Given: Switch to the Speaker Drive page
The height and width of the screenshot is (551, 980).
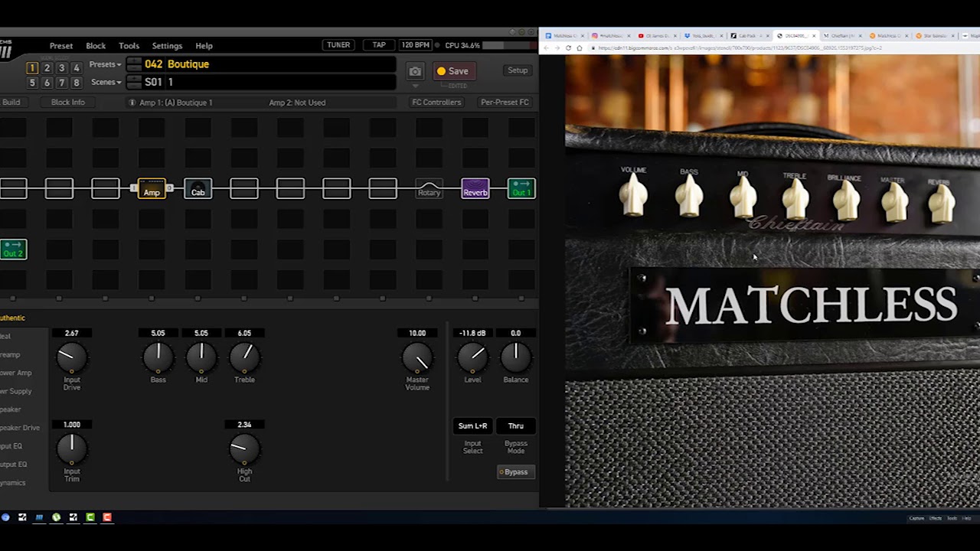Looking at the screenshot, I should [x=20, y=428].
